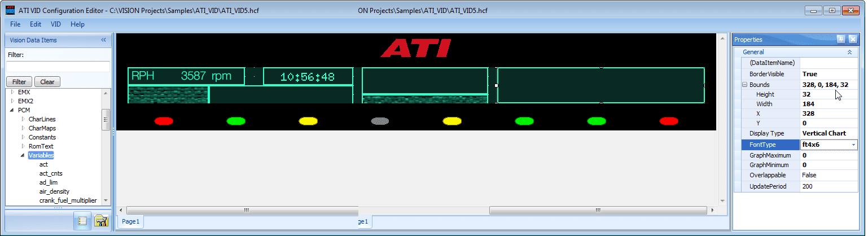Open the FontType dropdown
868x236 pixels.
tap(853, 145)
